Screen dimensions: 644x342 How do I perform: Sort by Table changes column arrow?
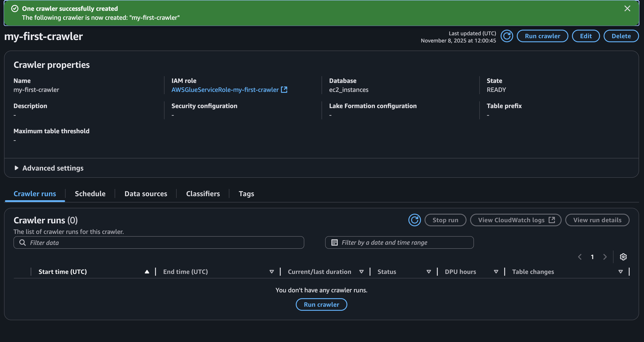[620, 272]
